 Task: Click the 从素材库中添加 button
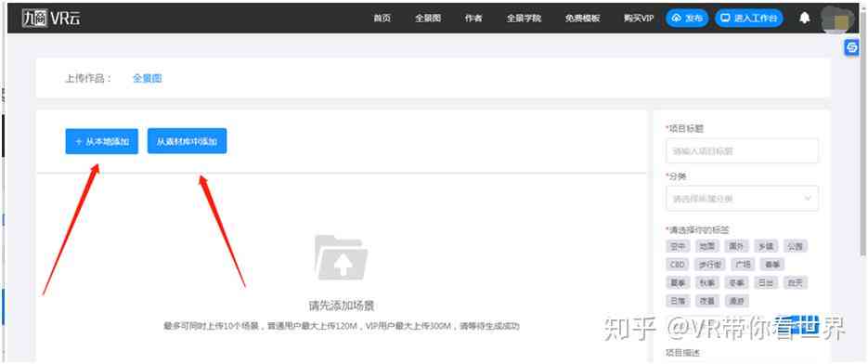(188, 141)
